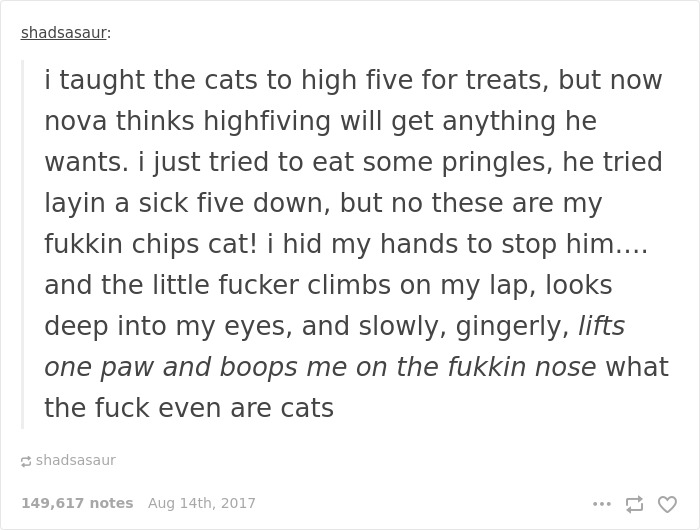Open the shadsasaur blog link at top
This screenshot has width=700, height=530.
[x=63, y=33]
